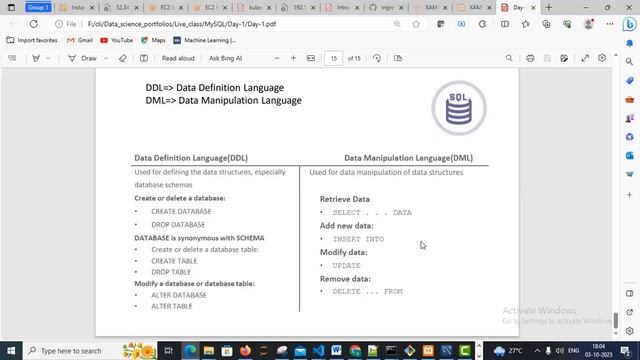Open highlight color options dropdown arrow

pos(48,58)
